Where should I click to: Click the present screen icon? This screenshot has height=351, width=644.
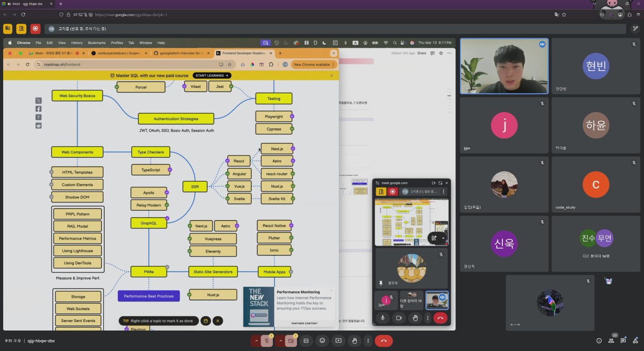tap(338, 341)
